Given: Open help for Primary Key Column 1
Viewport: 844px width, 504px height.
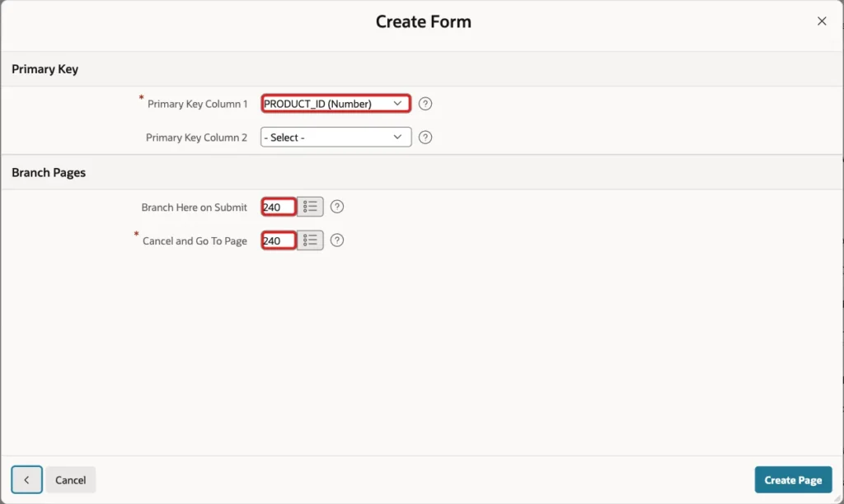Looking at the screenshot, I should coord(425,104).
